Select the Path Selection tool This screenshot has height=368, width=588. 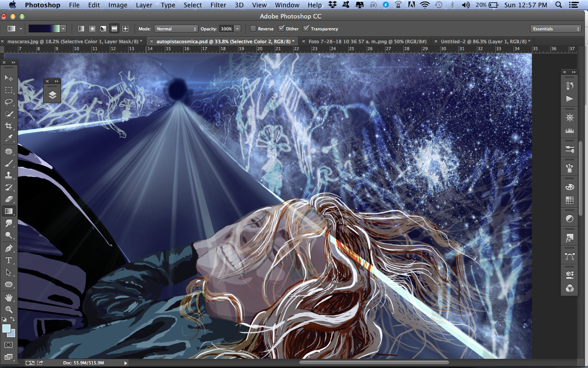pos(9,272)
